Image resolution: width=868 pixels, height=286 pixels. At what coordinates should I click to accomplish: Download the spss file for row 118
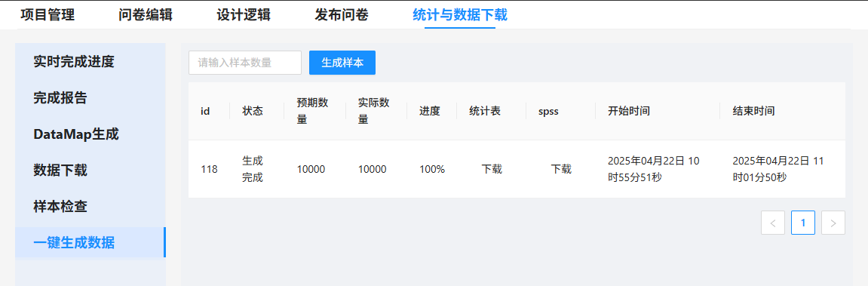point(561,169)
